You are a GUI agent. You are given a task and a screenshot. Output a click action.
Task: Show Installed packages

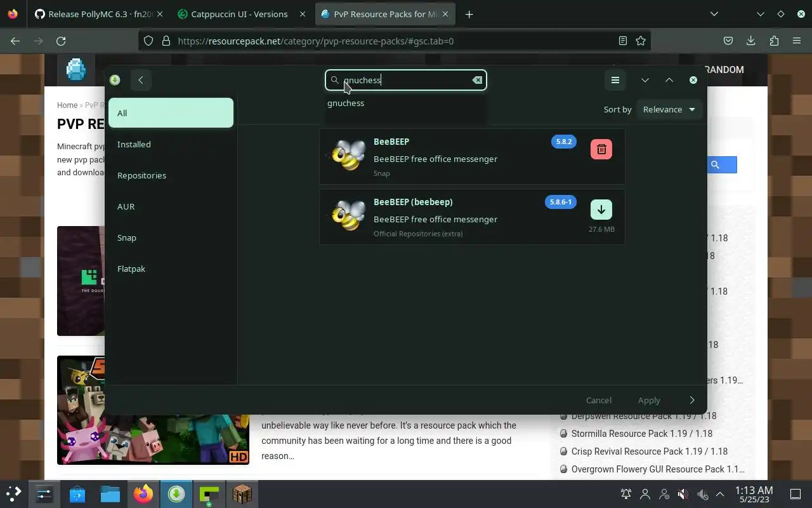coord(171,144)
